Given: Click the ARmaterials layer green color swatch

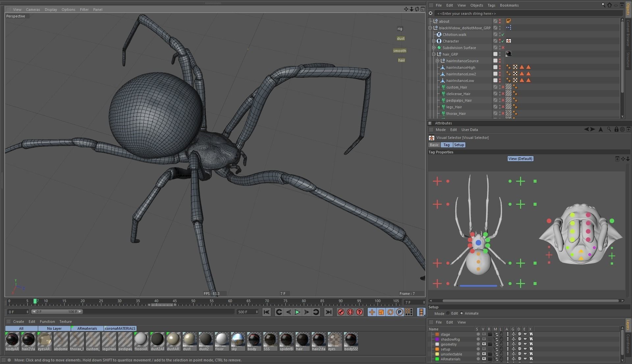Looking at the screenshot, I should (437, 359).
